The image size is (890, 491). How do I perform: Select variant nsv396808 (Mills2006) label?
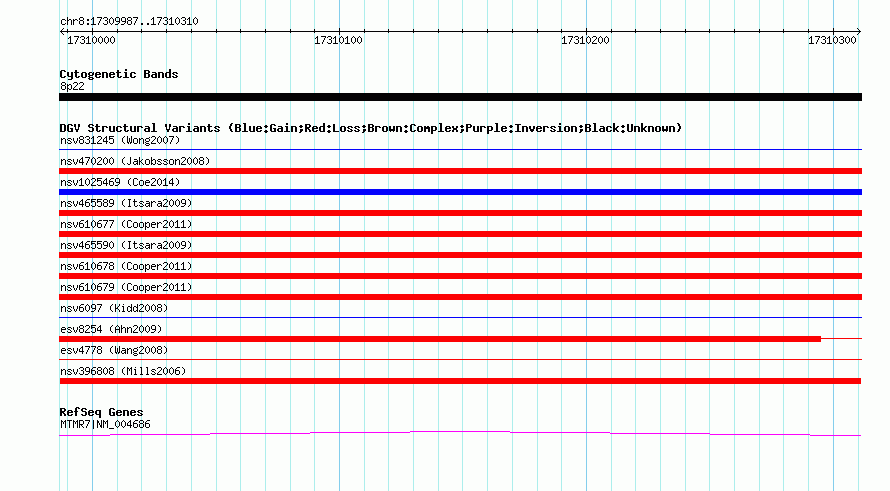(x=123, y=371)
